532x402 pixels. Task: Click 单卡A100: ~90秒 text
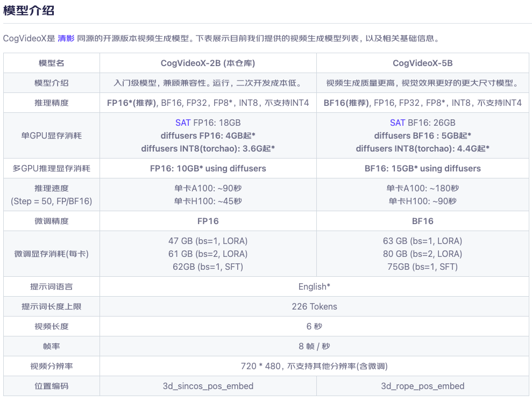click(208, 188)
